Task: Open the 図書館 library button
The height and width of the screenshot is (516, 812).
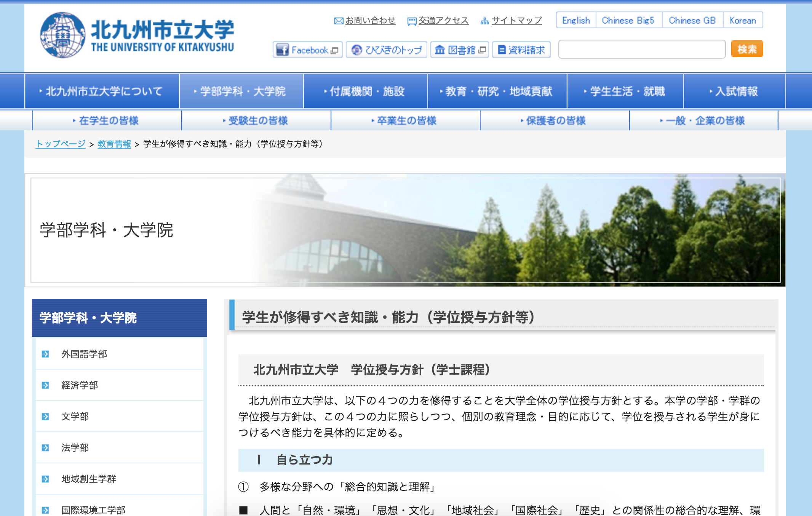Action: click(460, 50)
